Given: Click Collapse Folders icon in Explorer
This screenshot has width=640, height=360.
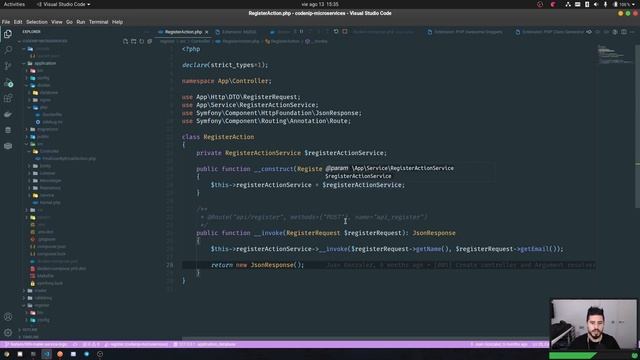Looking at the screenshot, I should [150, 41].
